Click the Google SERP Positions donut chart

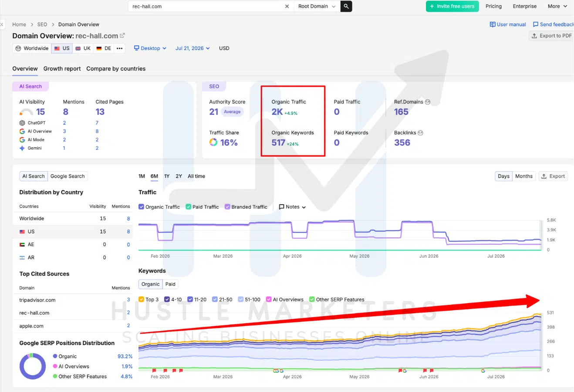pos(33,366)
